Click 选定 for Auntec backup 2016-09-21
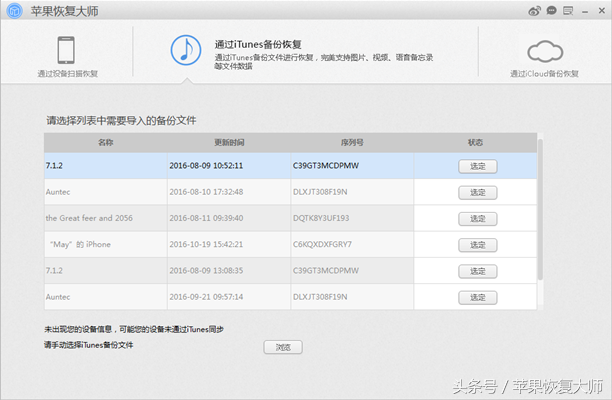Image resolution: width=612 pixels, height=400 pixels. point(477,297)
